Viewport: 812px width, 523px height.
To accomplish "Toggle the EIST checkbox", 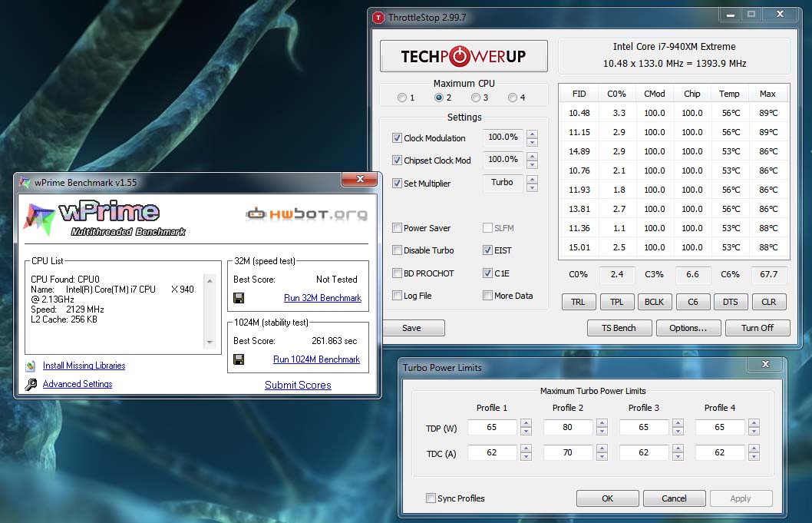I will (x=487, y=250).
